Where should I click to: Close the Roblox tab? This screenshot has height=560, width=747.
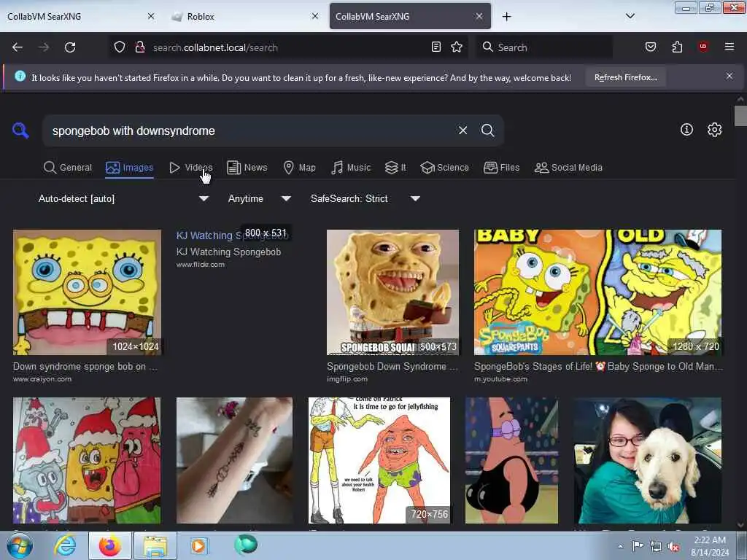(315, 16)
